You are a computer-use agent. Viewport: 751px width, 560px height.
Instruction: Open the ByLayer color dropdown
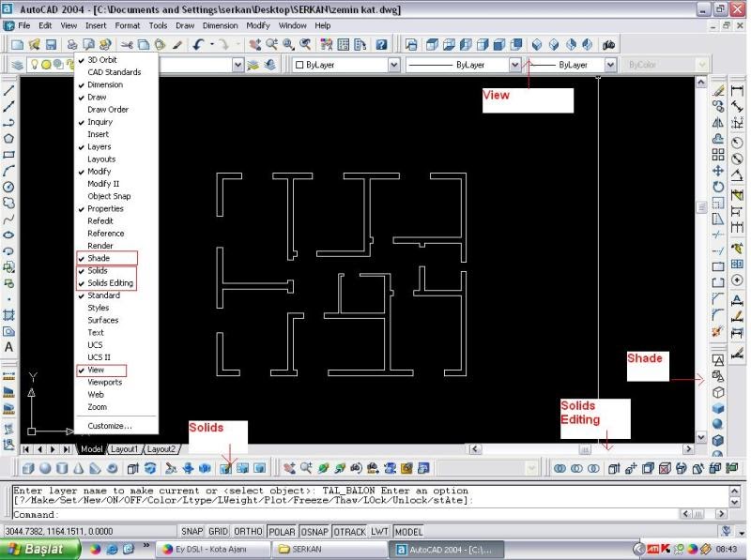click(393, 65)
